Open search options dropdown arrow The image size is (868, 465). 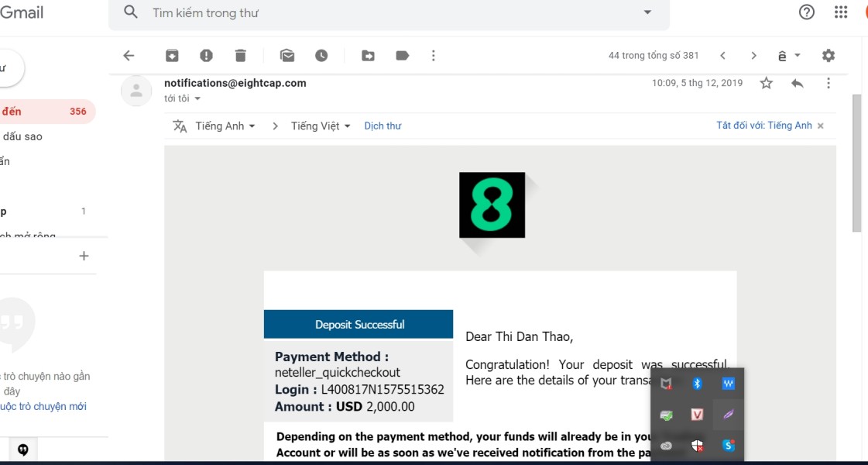point(647,12)
